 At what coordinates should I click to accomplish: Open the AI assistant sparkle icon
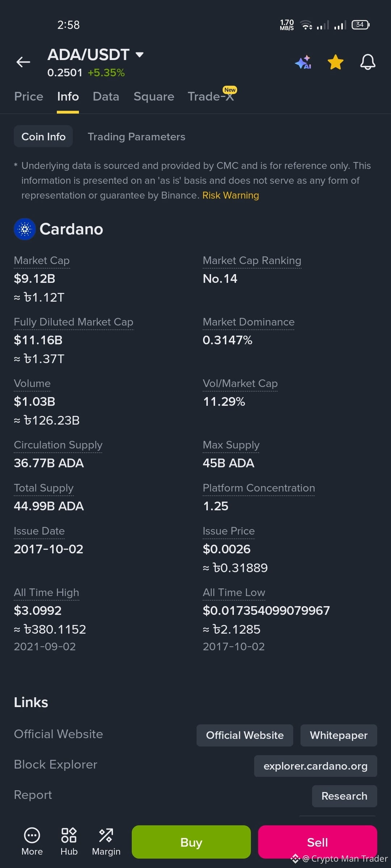[303, 62]
